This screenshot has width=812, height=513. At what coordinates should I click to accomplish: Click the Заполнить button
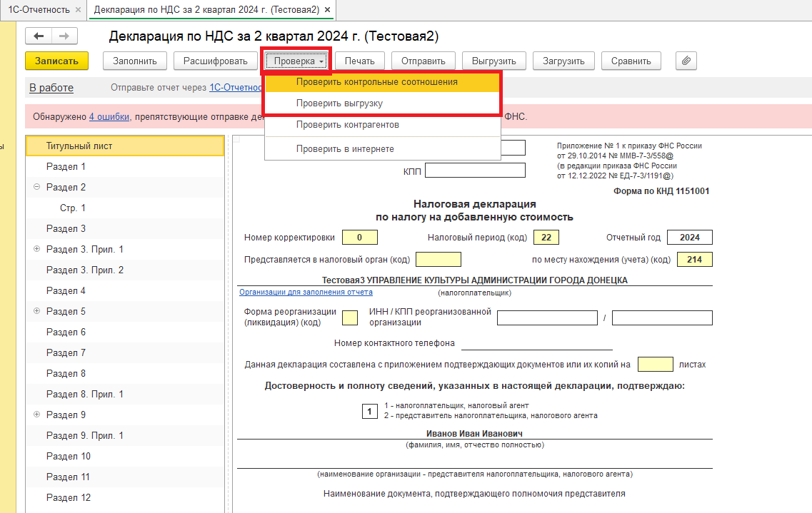coord(135,61)
